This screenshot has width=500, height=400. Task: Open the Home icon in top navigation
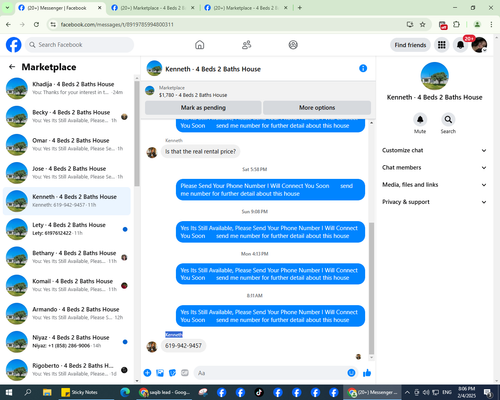click(x=200, y=45)
